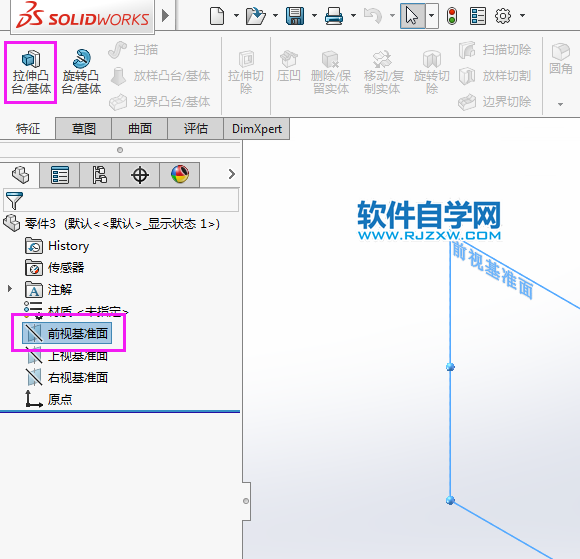
Task: Open the Undo dropdown arrow
Action: tap(392, 16)
